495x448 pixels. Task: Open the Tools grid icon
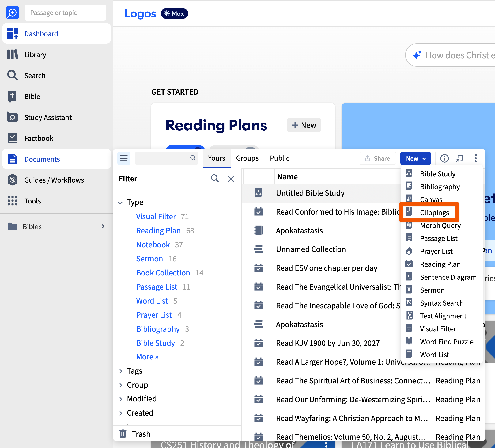pyautogui.click(x=13, y=201)
